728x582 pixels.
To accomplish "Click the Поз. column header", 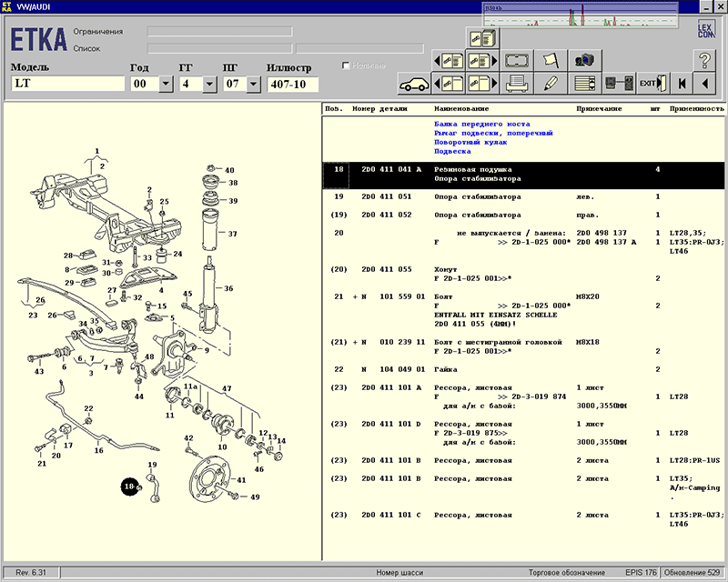I will (x=334, y=108).
